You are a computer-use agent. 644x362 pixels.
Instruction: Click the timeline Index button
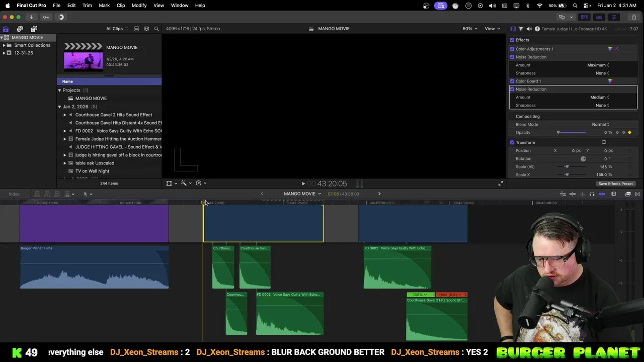pos(14,194)
